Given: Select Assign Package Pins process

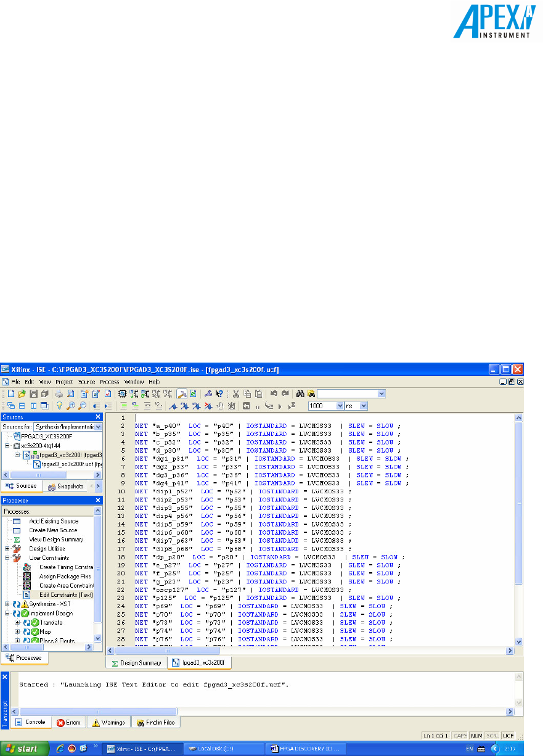Looking at the screenshot, I should [65, 576].
